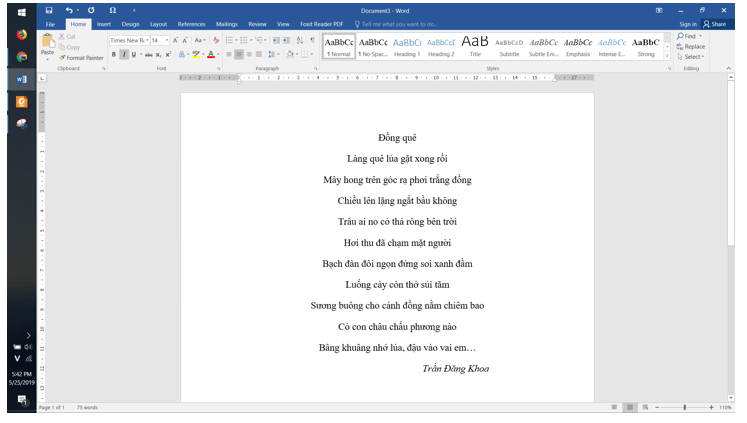Open Firefox from the taskbar
Screen dimensions: 747x423
[21, 35]
